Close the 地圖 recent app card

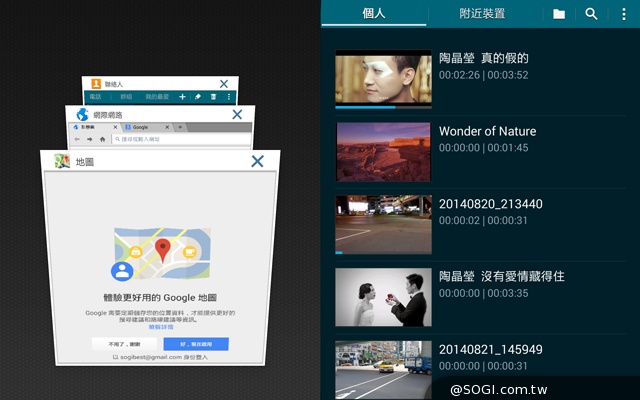tap(258, 161)
